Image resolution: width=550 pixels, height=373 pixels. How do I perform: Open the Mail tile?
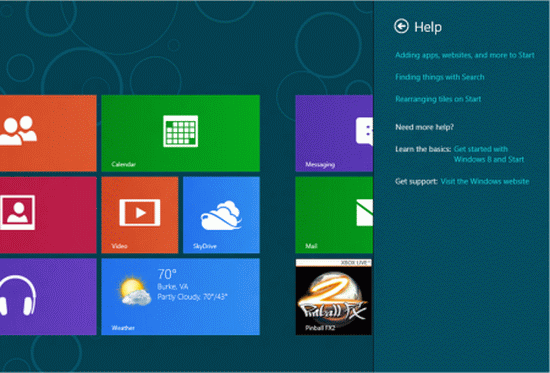pos(334,215)
